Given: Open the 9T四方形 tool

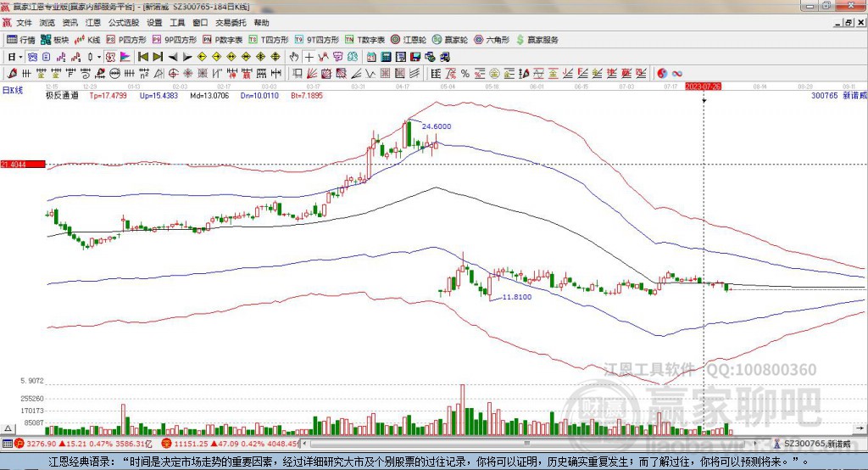Looking at the screenshot, I should 317,40.
